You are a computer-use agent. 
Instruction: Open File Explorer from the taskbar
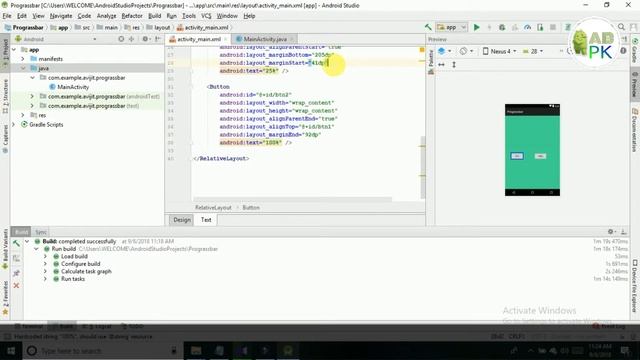196,350
